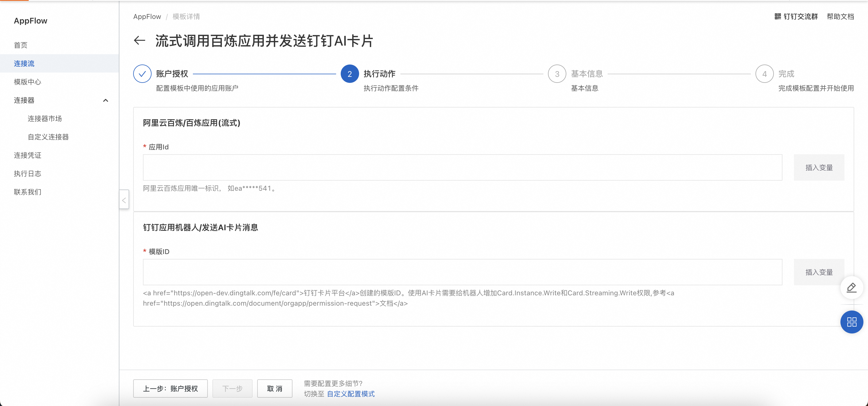Click the step 3 基本信息 circle
This screenshot has height=406, width=868.
pyautogui.click(x=557, y=74)
